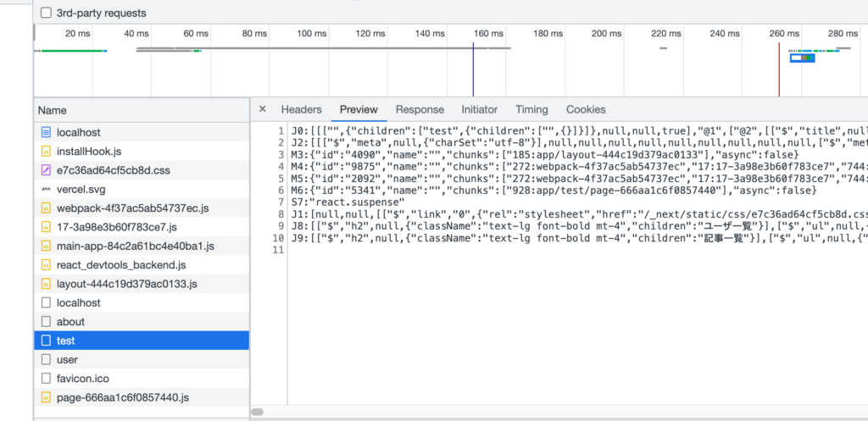Click the purple stylesheet icon for e7c36ad64cf5cb8d.css
Image resolution: width=868 pixels, height=421 pixels.
(x=47, y=170)
